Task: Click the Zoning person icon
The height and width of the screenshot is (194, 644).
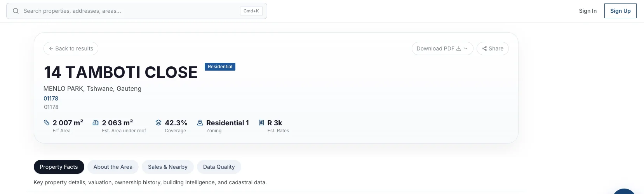Action: (200, 123)
